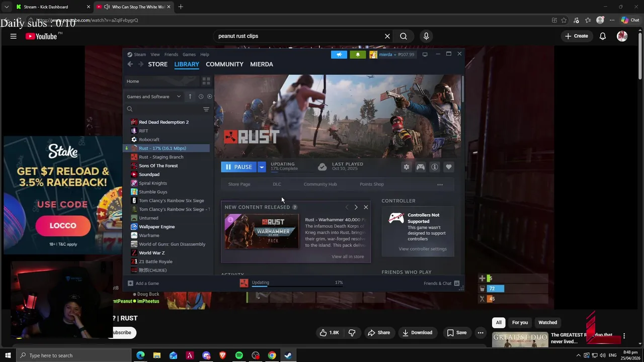Open the Help menu in Steam

(205, 54)
